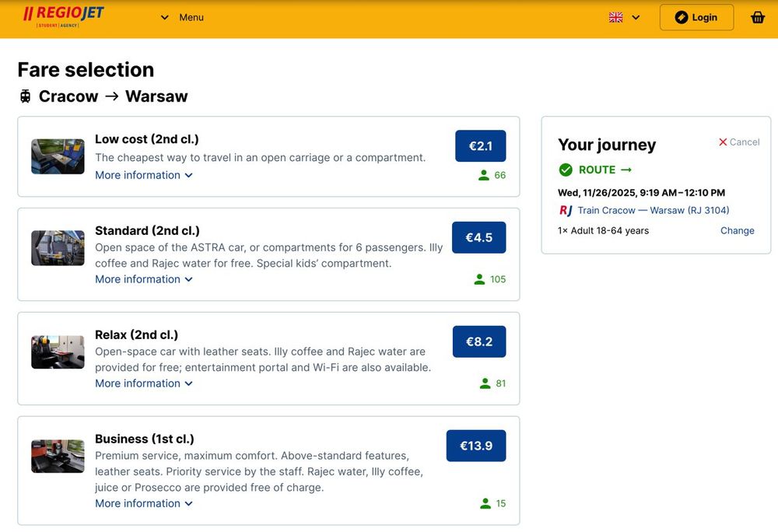The width and height of the screenshot is (778, 532).
Task: Expand More information for Low cost fare
Action: point(144,175)
